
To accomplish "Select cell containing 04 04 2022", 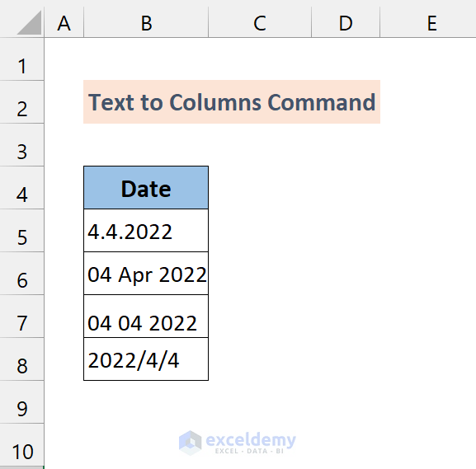I will pos(146,317).
